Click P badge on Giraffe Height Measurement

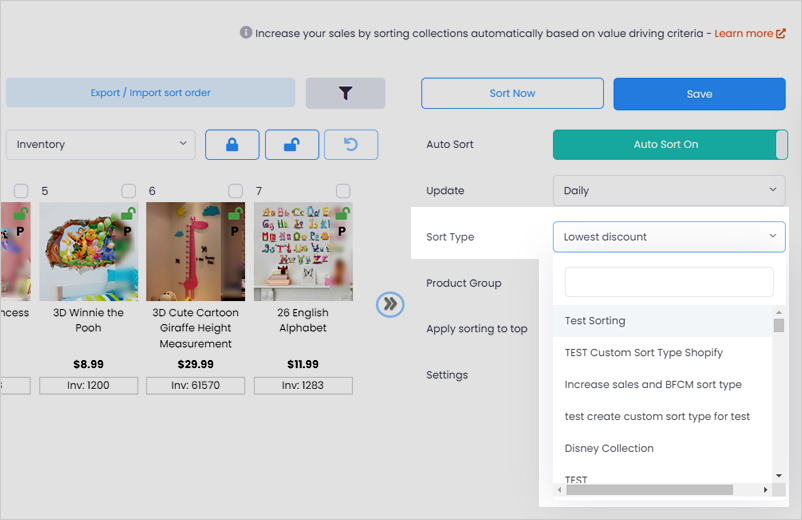click(x=234, y=231)
